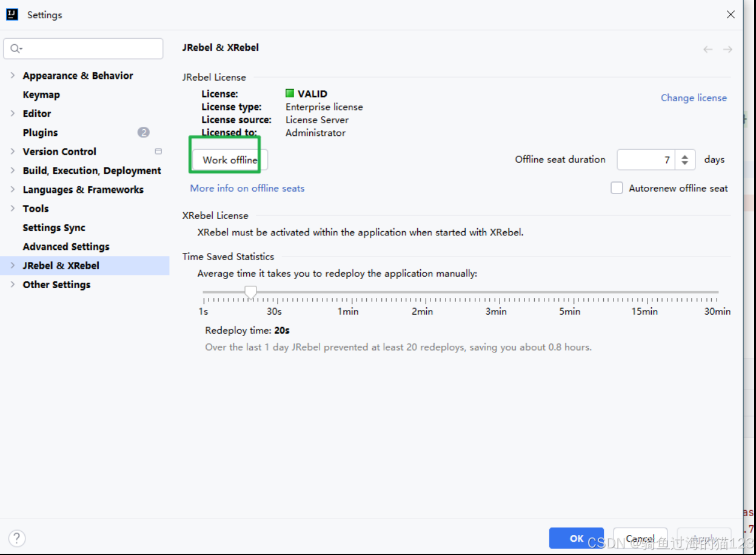Expand Build, Execution, Deployment section
The height and width of the screenshot is (555, 756).
pyautogui.click(x=13, y=170)
